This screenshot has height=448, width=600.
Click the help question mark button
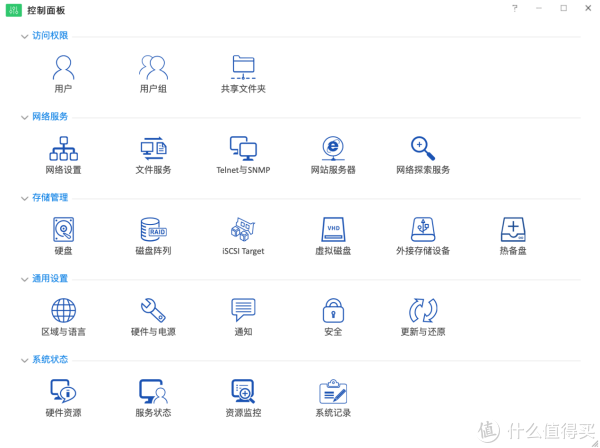click(x=515, y=8)
